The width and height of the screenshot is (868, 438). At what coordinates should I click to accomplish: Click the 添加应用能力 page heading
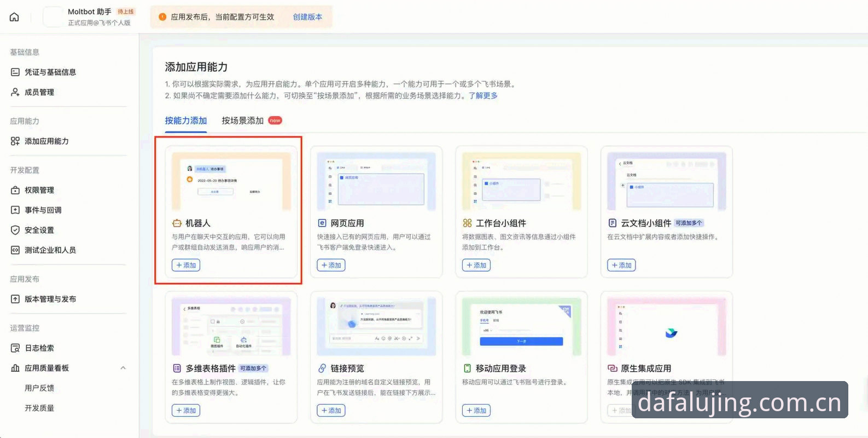click(196, 67)
